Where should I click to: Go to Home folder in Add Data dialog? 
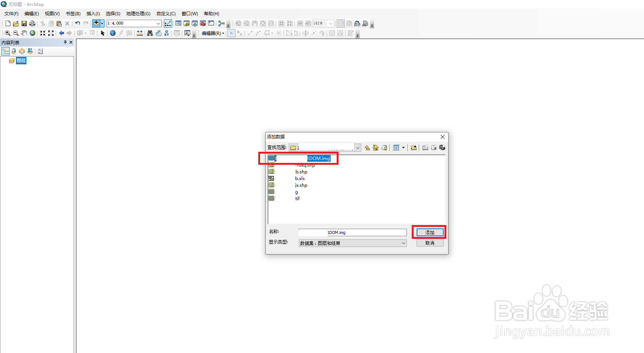click(376, 148)
